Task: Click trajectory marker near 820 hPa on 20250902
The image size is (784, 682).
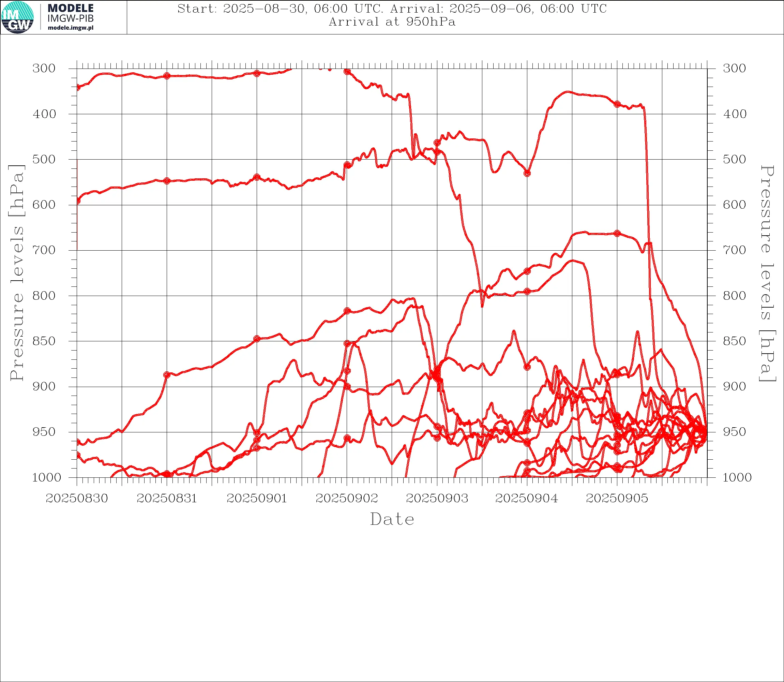Action: (x=347, y=311)
